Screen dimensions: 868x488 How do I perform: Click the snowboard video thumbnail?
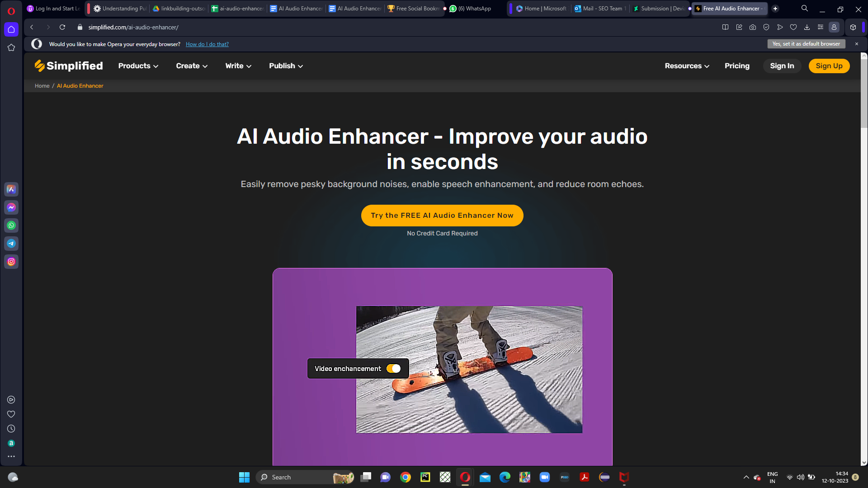469,370
